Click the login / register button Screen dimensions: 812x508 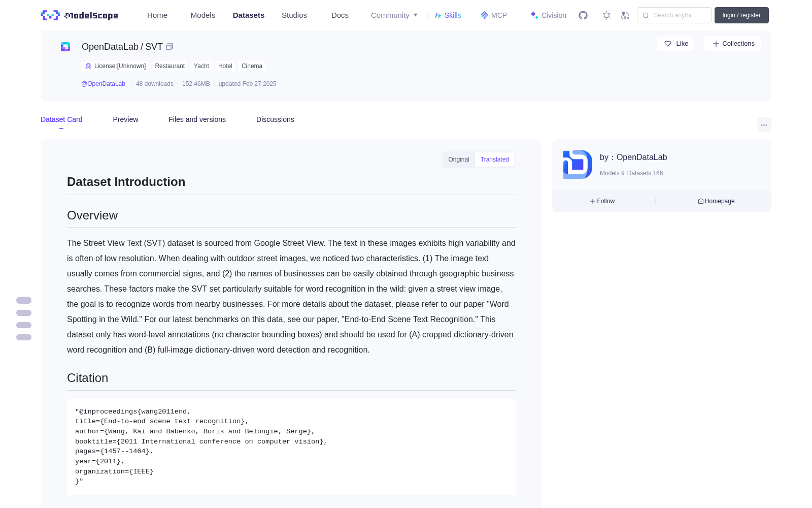741,15
